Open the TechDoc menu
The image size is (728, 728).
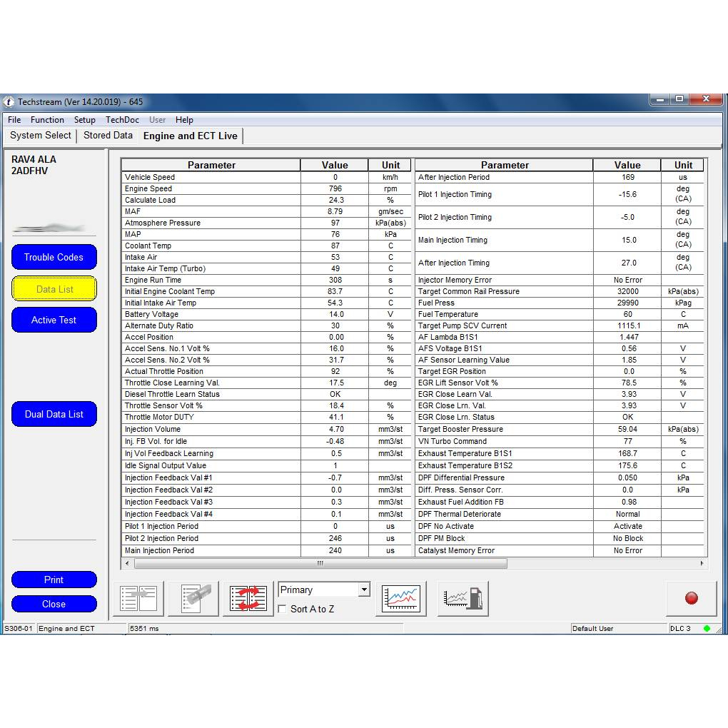click(x=122, y=120)
